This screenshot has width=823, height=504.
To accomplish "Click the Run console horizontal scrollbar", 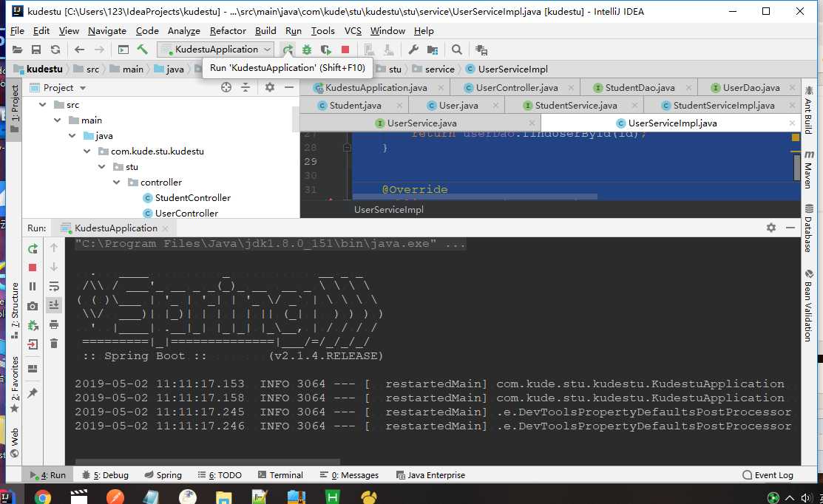I will point(207,462).
